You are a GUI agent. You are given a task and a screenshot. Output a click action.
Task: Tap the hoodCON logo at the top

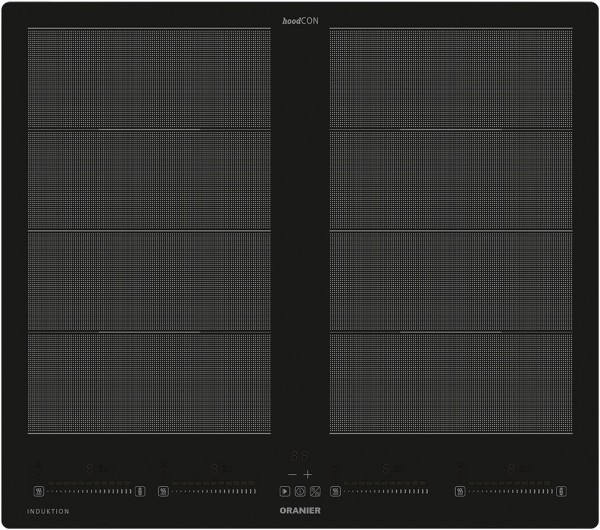(x=300, y=21)
